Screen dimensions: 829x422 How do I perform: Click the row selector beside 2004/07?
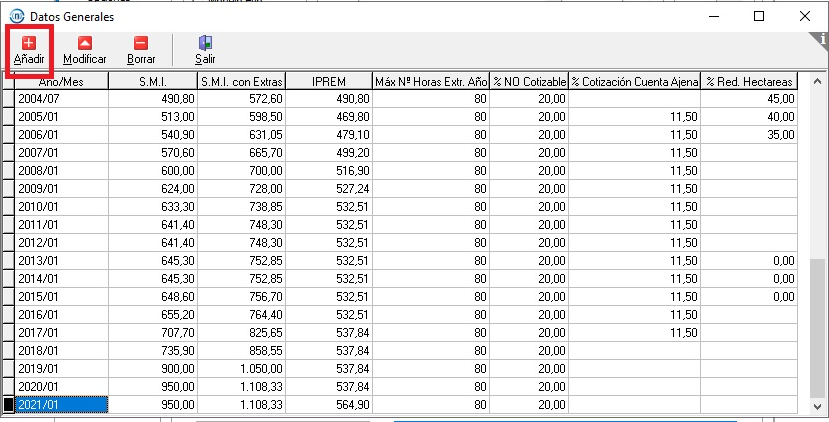point(8,98)
